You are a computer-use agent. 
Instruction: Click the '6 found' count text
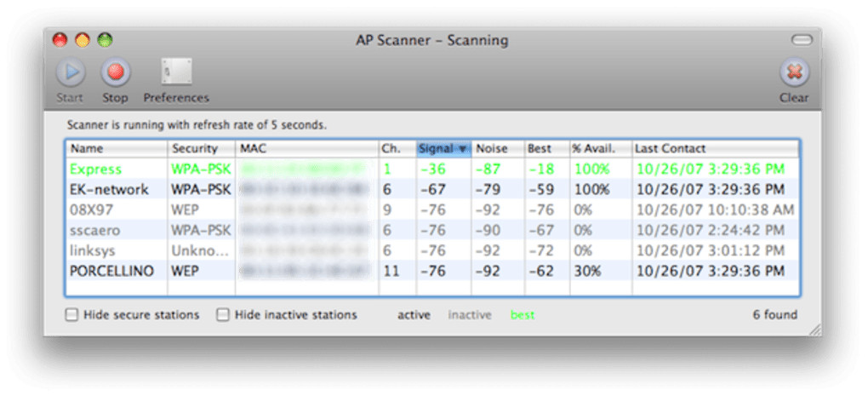click(x=775, y=315)
